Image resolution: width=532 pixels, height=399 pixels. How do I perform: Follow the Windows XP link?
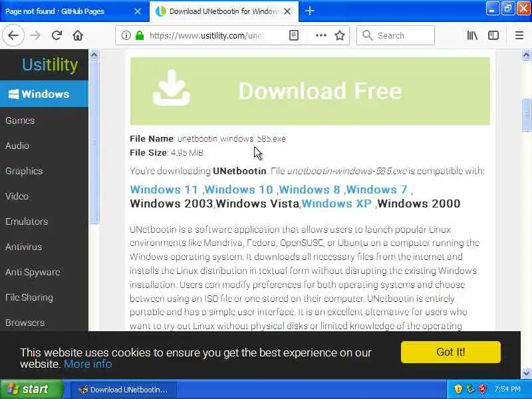(337, 203)
